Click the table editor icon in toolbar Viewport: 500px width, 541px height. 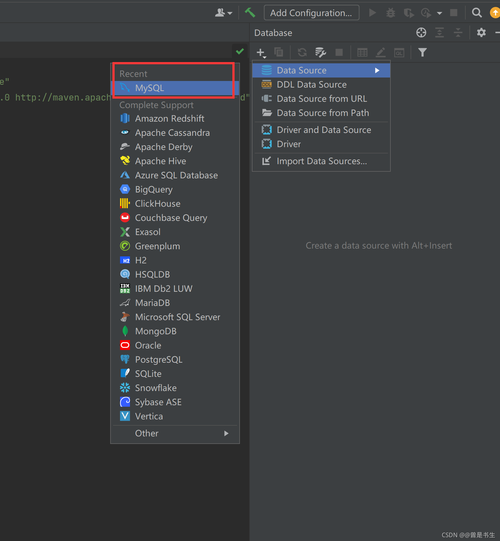[x=362, y=52]
